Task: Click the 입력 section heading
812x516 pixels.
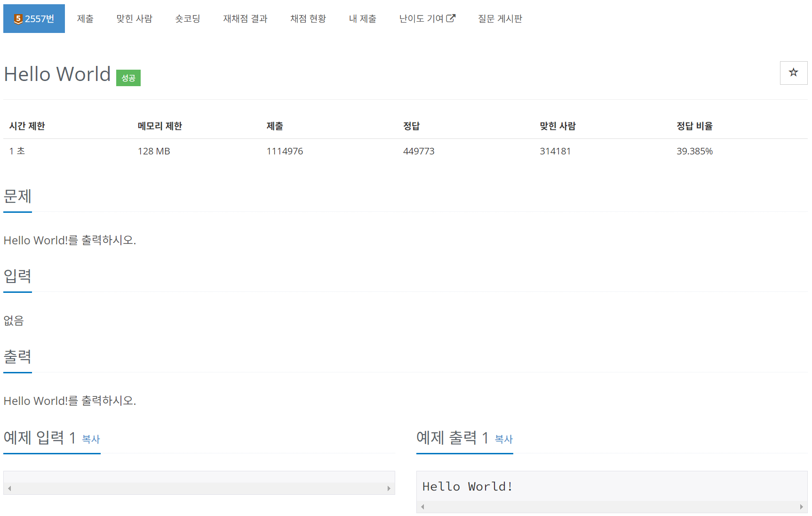Action: click(x=17, y=276)
